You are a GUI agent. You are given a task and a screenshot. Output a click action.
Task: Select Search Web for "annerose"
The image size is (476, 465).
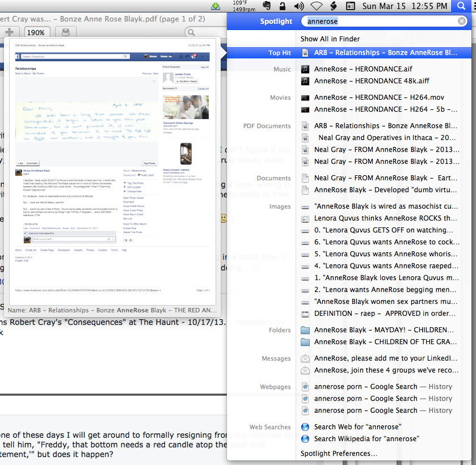[357, 426]
